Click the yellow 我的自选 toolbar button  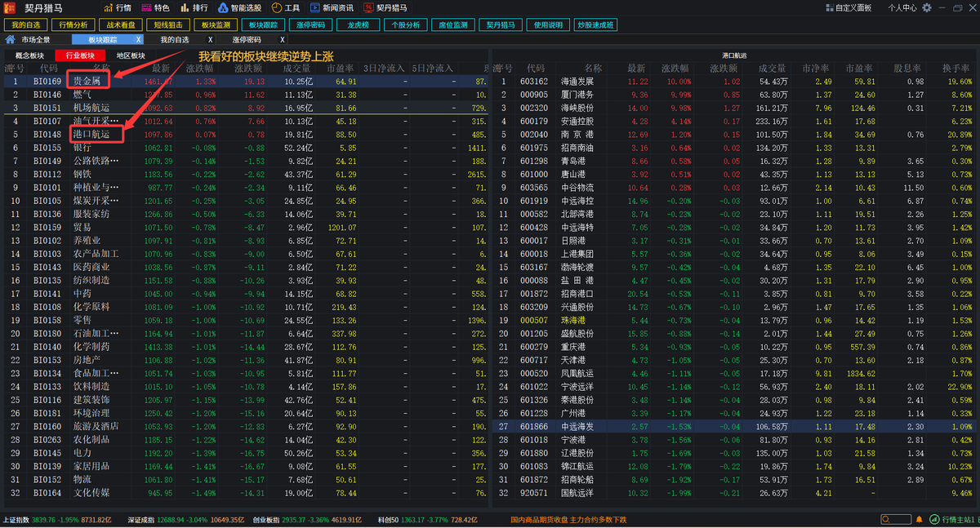(x=26, y=24)
